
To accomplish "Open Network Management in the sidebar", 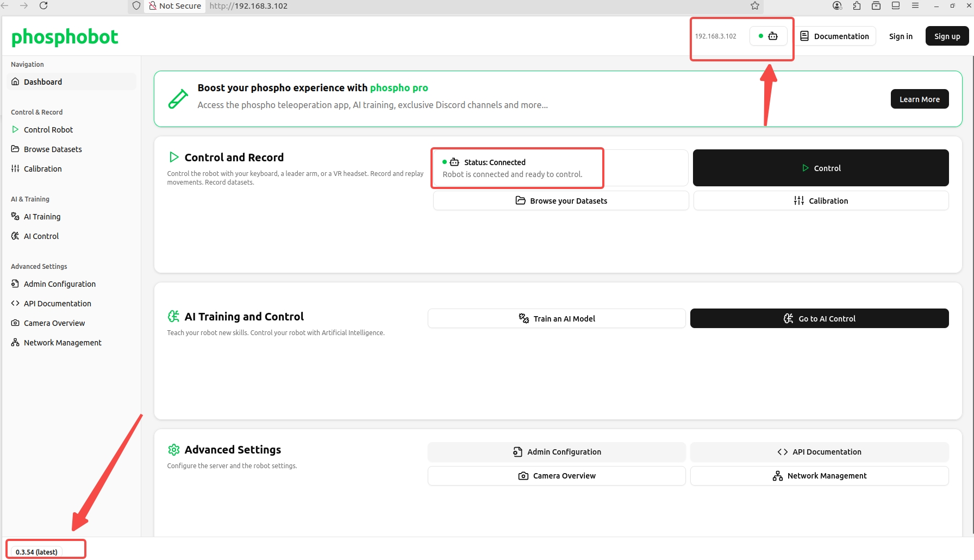I will coord(71,343).
